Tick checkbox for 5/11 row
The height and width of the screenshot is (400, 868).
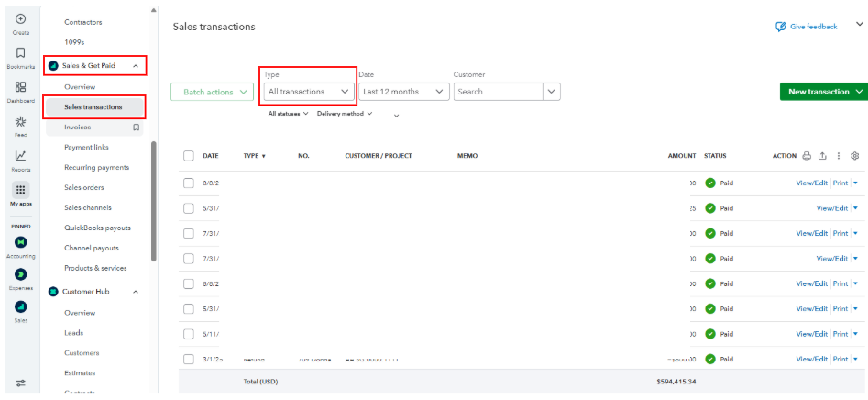188,334
